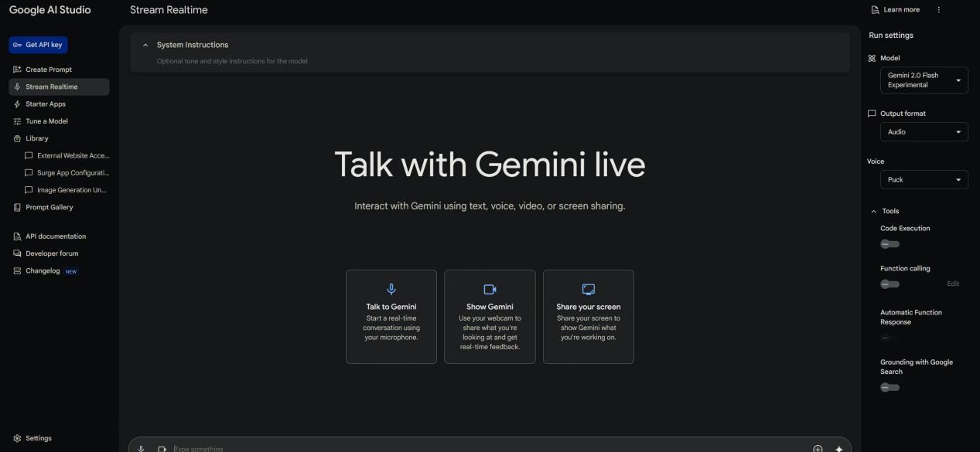Click the video camera icon on Show Gemini card
This screenshot has height=452, width=980.
click(490, 289)
